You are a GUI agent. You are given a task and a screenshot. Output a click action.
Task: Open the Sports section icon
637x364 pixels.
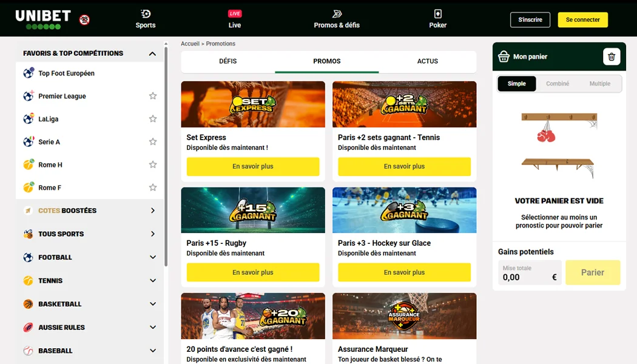(x=146, y=14)
